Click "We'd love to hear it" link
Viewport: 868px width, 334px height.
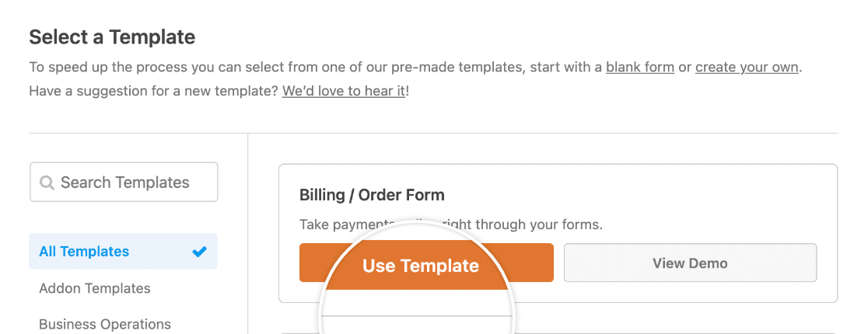click(343, 91)
